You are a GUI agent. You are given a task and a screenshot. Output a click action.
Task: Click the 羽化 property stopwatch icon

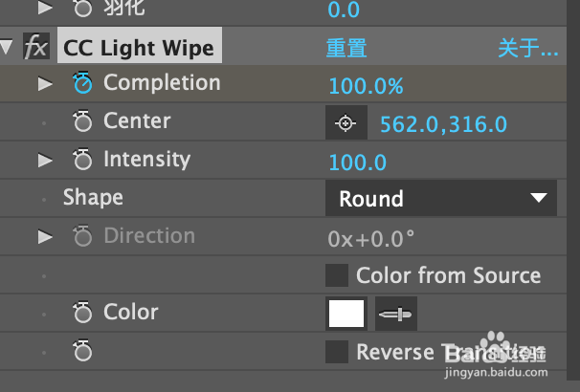click(82, 9)
